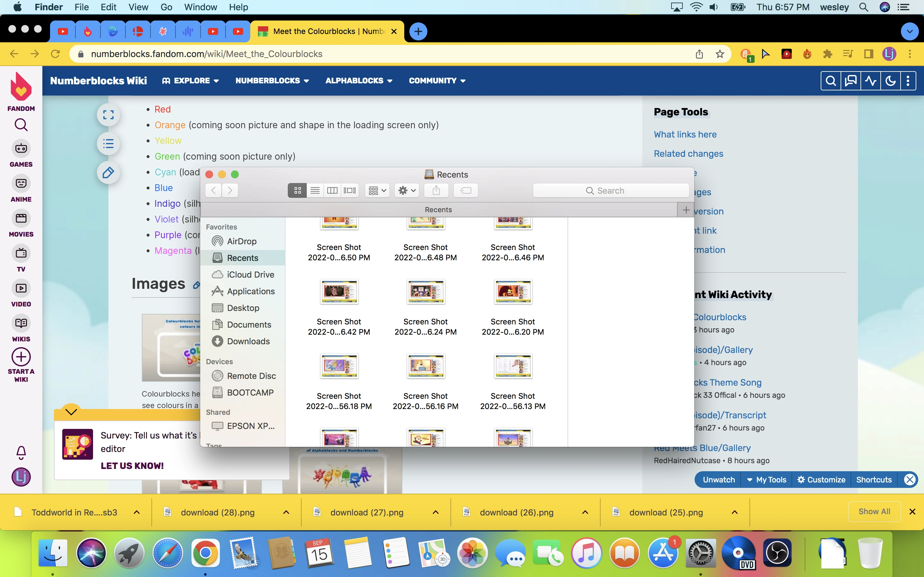
Task: Toggle the wiki dark mode icon
Action: tap(890, 80)
